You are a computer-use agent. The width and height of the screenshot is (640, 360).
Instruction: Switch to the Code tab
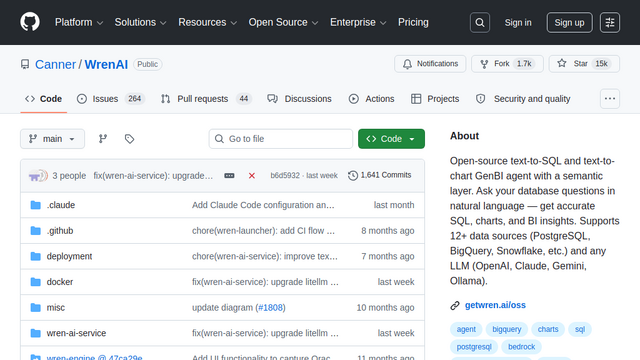pos(44,99)
